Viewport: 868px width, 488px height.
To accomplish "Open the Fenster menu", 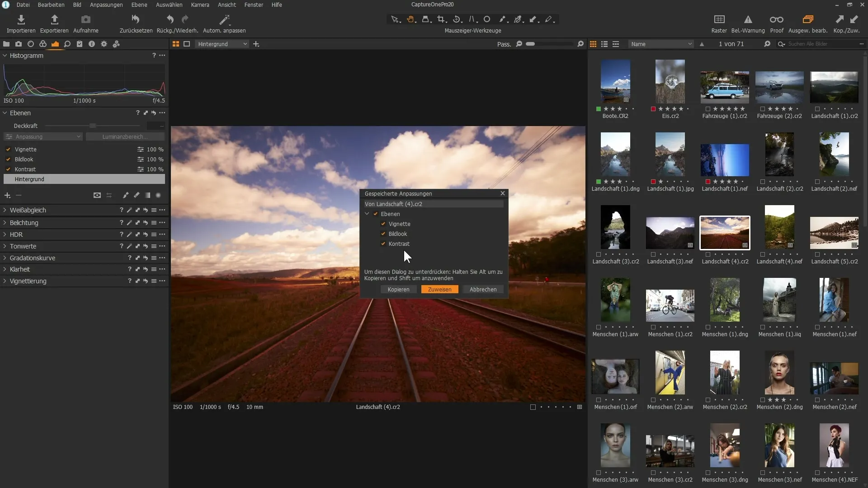I will tap(254, 5).
